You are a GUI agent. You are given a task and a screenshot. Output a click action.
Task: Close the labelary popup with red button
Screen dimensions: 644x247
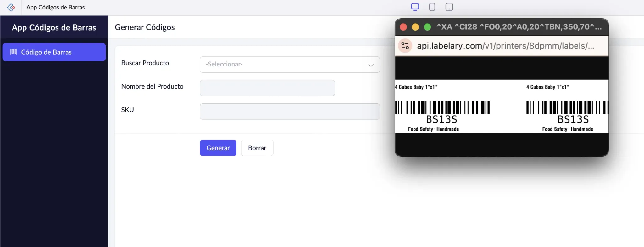[403, 27]
